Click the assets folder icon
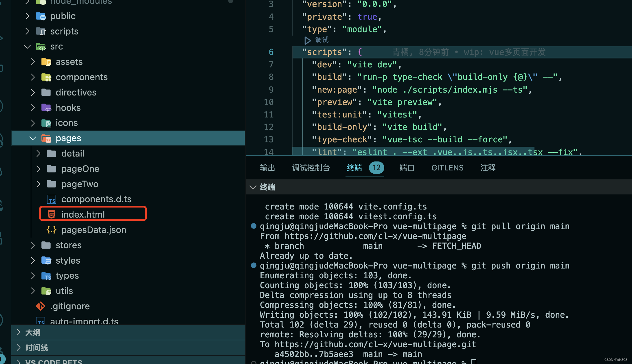Screen dimensions: 632x364 [46, 62]
